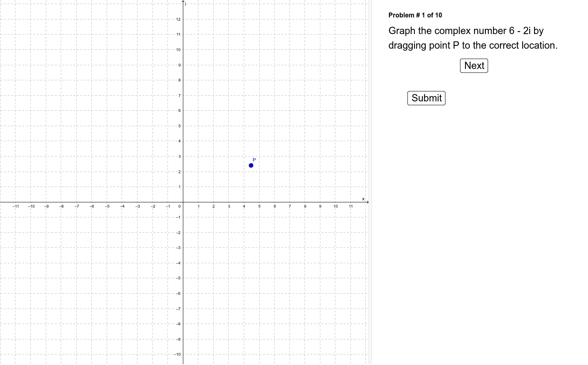Click the x-axis label 11
Image resolution: width=588 pixels, height=365 pixels.
(x=351, y=206)
